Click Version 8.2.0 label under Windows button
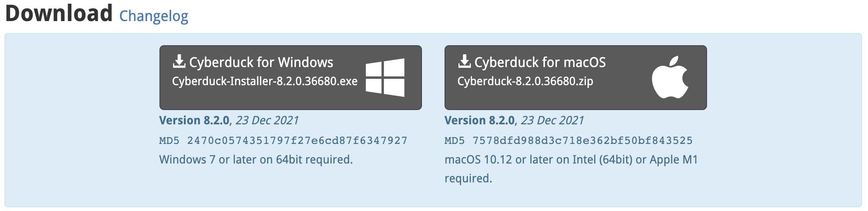This screenshot has height=211, width=868. [194, 121]
